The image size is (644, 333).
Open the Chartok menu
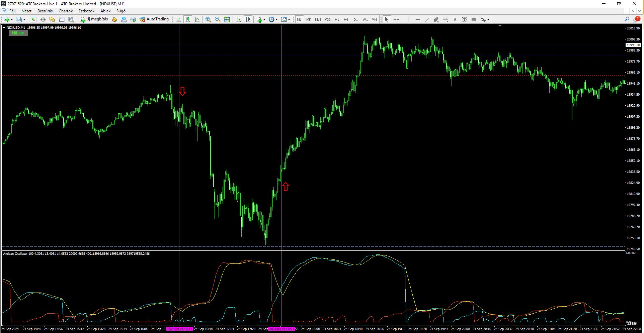click(66, 11)
